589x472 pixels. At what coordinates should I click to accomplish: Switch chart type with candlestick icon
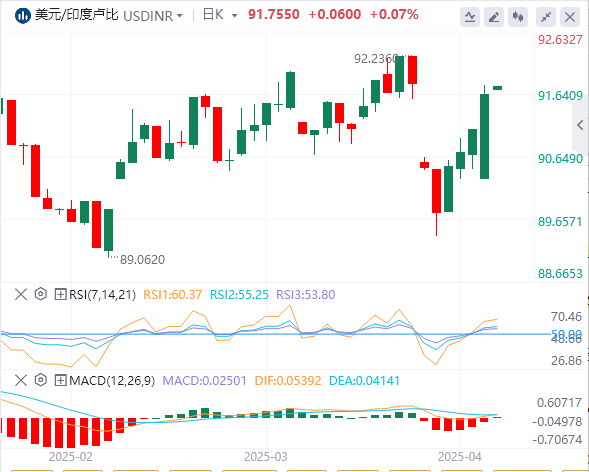tap(518, 17)
